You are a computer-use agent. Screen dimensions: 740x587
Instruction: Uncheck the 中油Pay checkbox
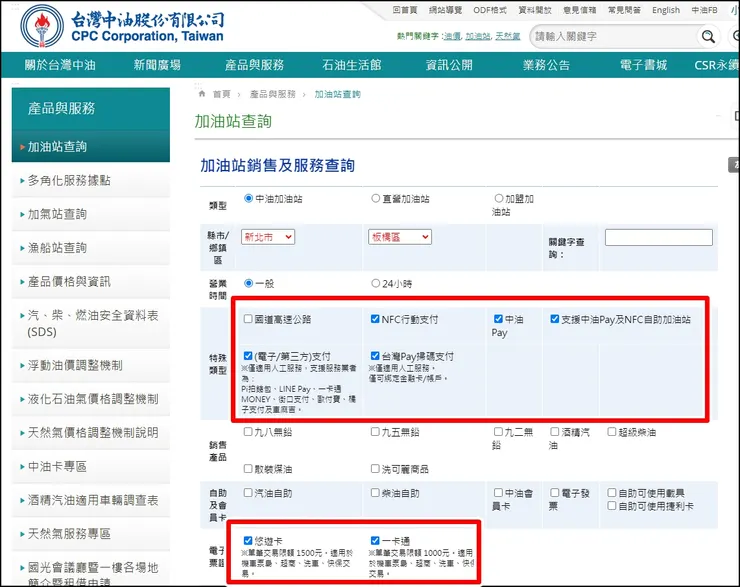(x=498, y=319)
